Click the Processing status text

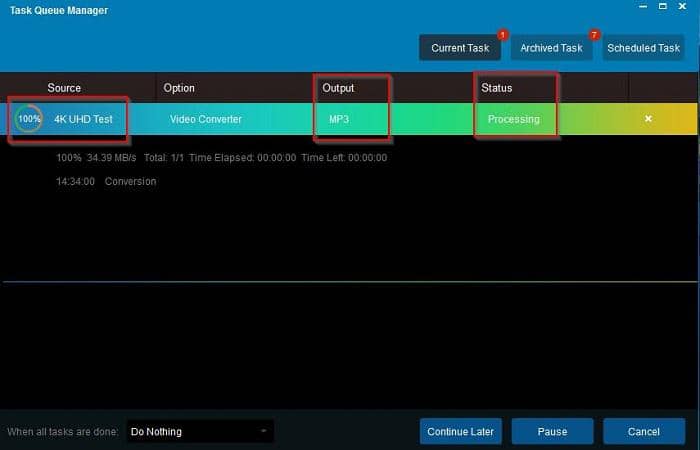513,119
